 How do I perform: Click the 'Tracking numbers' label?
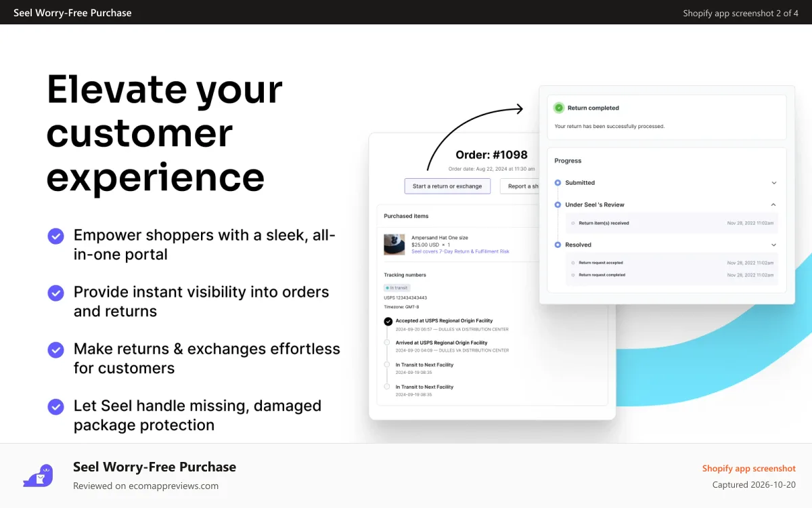[405, 275]
